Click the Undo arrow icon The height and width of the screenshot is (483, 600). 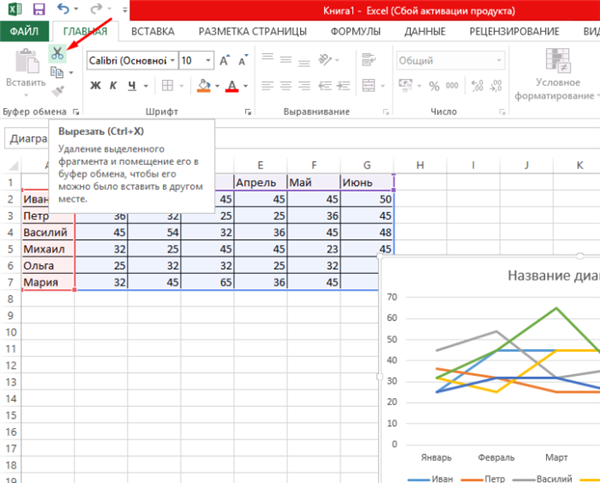62,8
